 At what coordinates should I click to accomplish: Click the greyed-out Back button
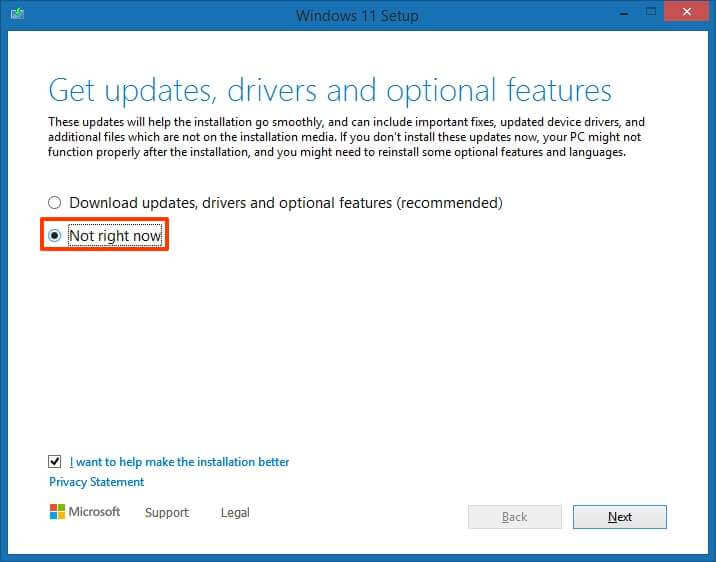515,517
